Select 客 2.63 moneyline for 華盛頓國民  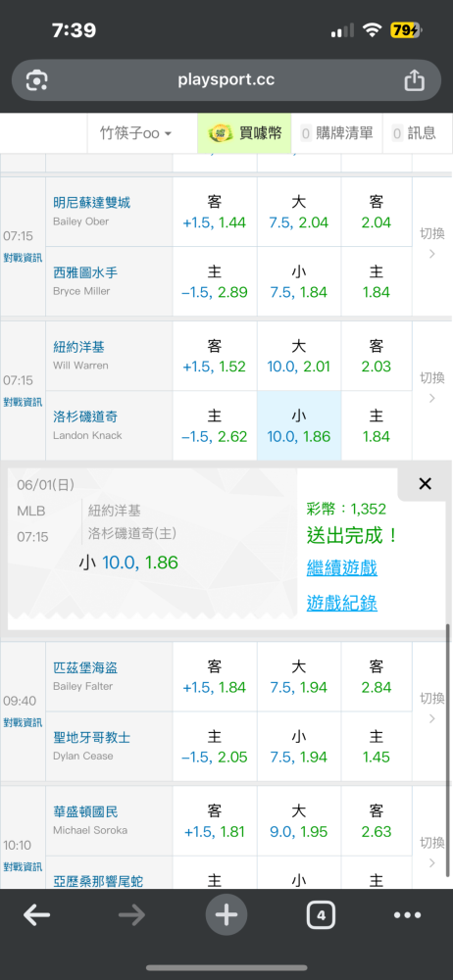(x=377, y=821)
